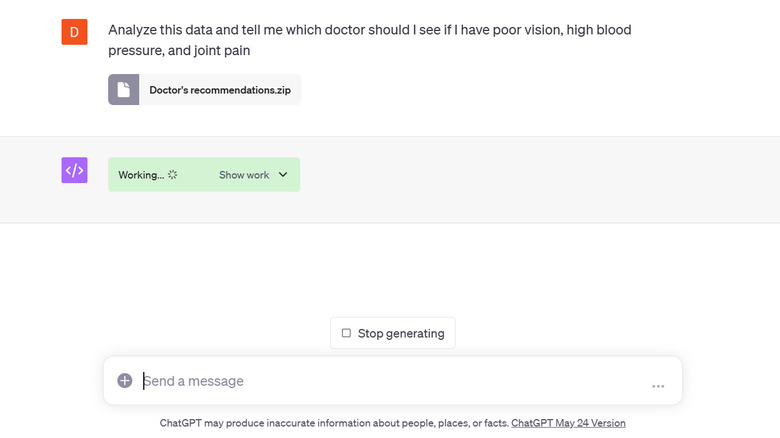Click the document icon on the attachment
The height and width of the screenshot is (438, 780).
coord(124,90)
